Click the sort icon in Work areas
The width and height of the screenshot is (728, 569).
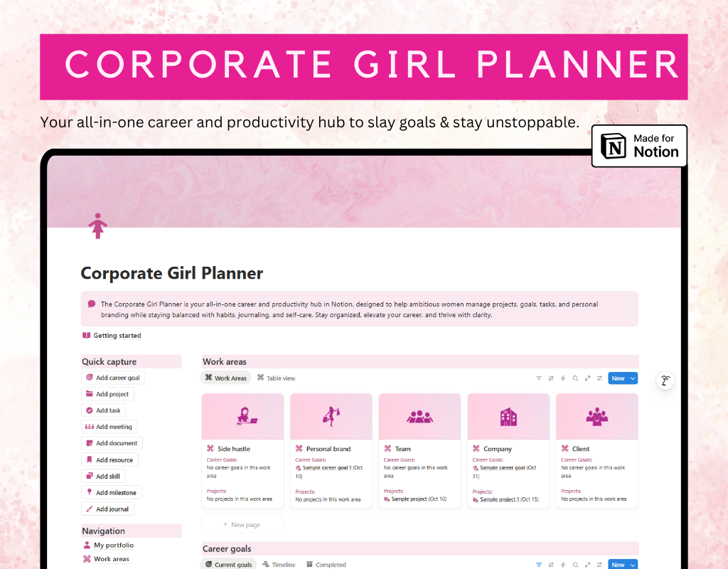[x=551, y=378]
